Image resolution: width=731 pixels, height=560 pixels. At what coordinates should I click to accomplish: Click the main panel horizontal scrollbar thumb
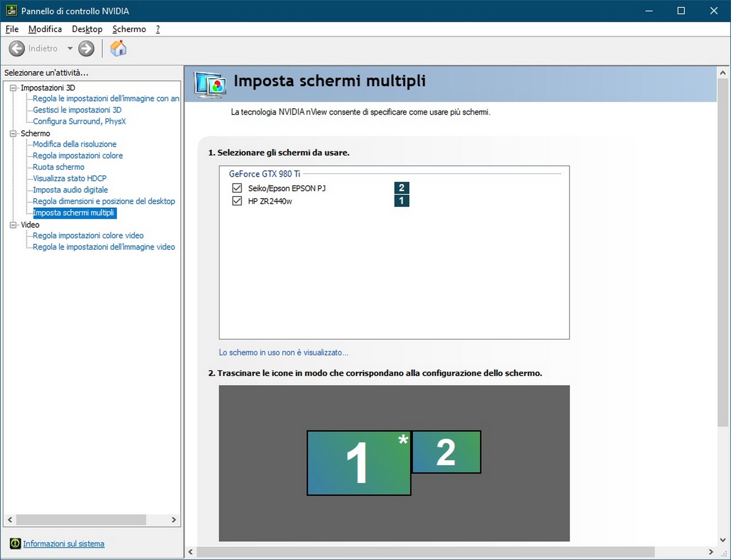426,552
